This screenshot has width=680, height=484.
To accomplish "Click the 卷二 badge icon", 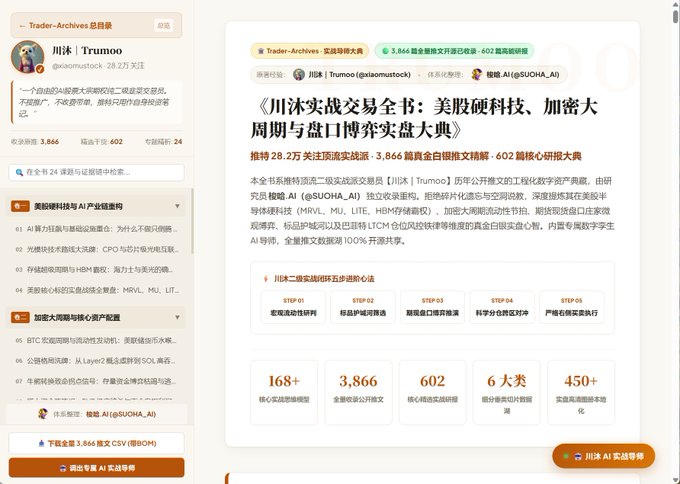I will (20, 317).
